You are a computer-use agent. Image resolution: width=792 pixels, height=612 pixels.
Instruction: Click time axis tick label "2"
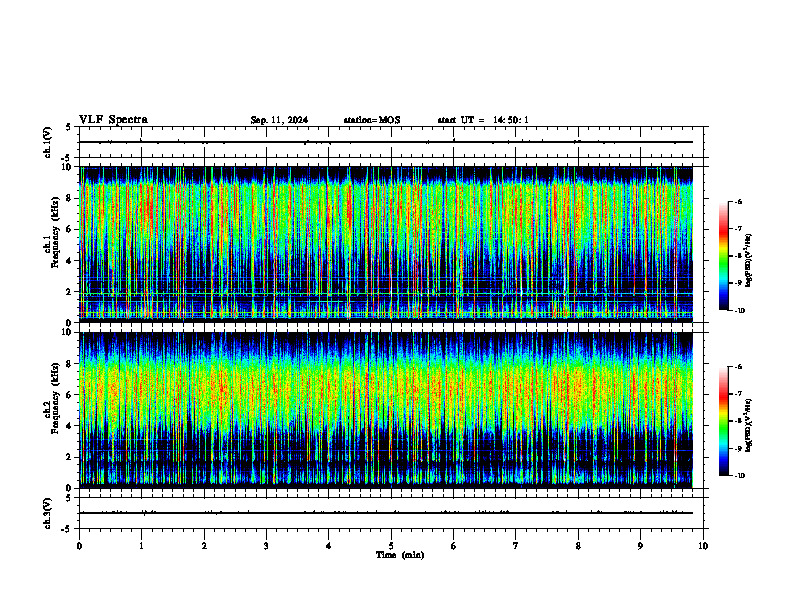204,546
